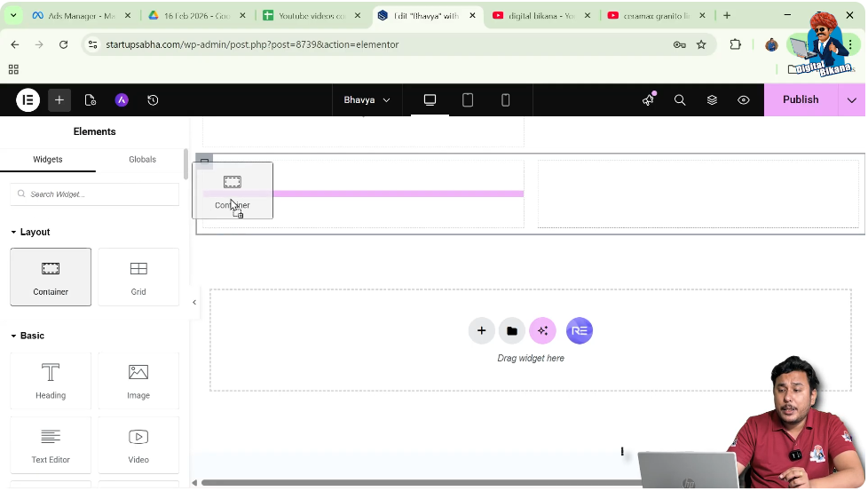Click the Elementor logo menu icon

(x=28, y=100)
